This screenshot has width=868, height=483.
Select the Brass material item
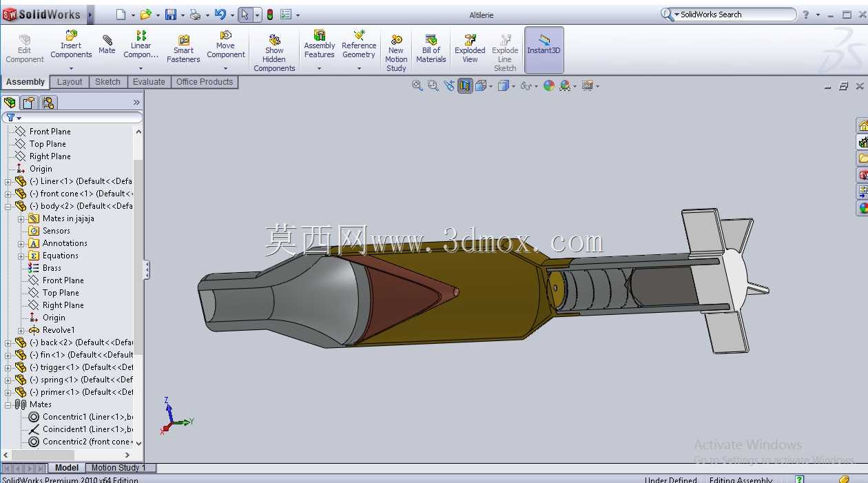pyautogui.click(x=52, y=268)
